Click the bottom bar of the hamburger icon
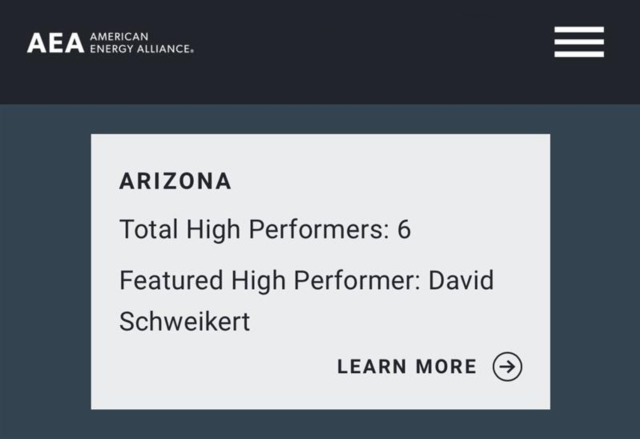640x439 pixels. click(579, 54)
